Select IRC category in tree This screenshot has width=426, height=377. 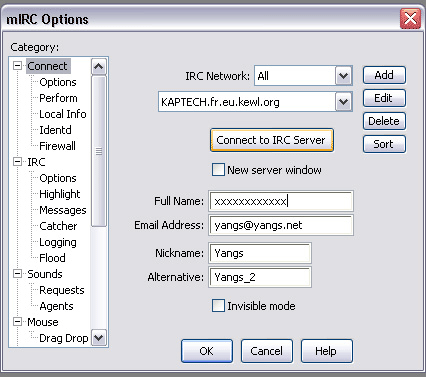click(x=36, y=162)
